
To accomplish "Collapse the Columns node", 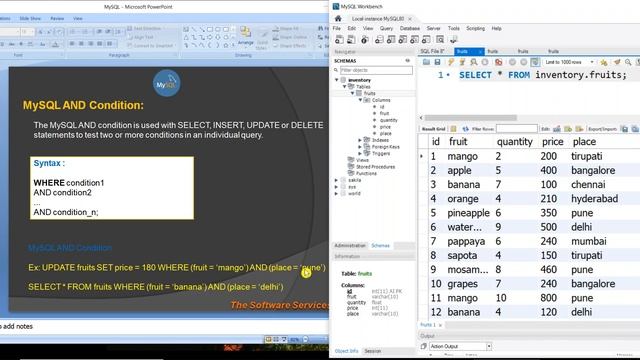I will tap(360, 100).
